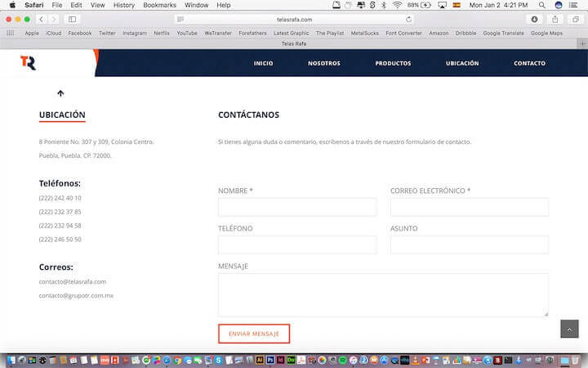
Task: Click into the MENSAJE text area
Action: click(x=383, y=294)
